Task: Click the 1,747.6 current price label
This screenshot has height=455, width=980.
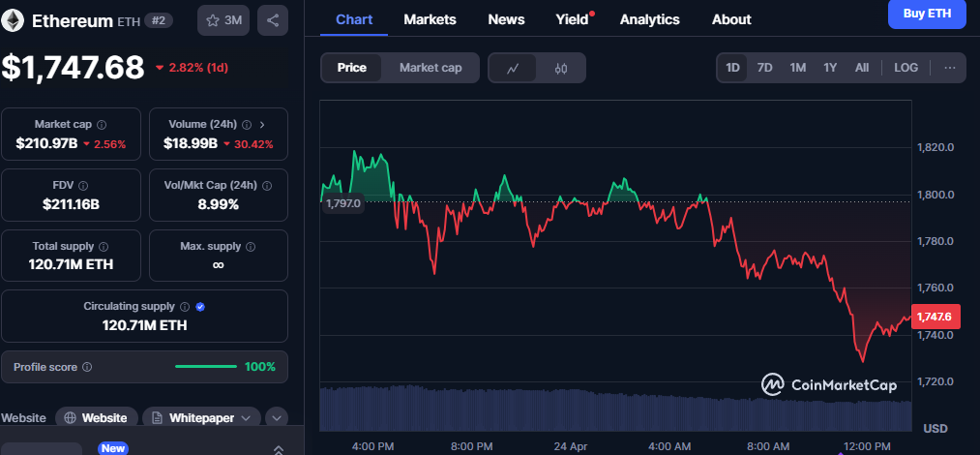Action: point(935,317)
